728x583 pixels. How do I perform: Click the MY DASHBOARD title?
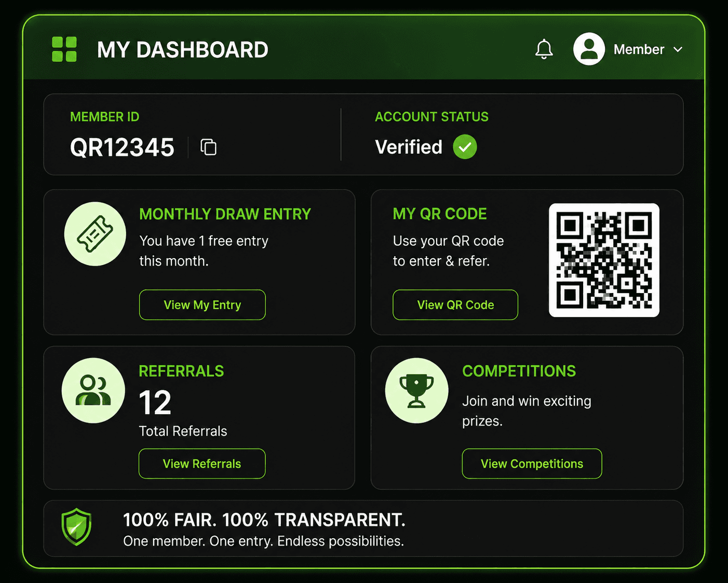click(183, 50)
